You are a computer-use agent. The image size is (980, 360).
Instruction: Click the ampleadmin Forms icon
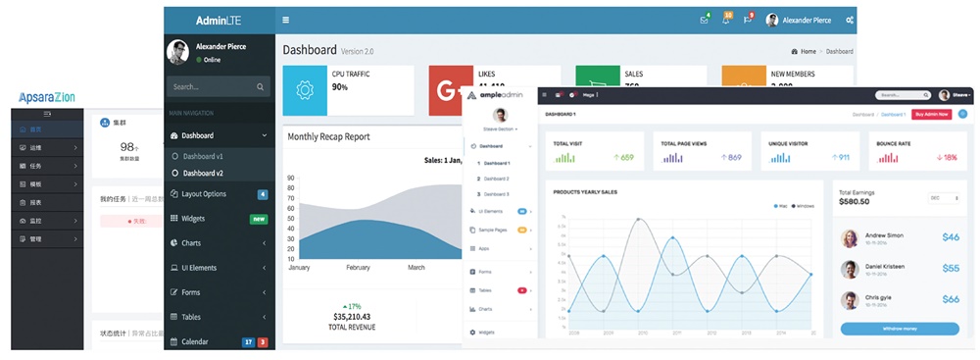coord(472,272)
